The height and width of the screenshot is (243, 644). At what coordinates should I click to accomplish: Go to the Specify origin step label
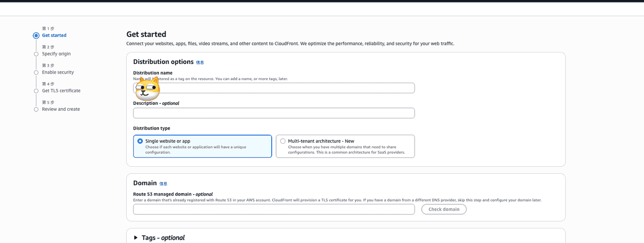coord(56,54)
